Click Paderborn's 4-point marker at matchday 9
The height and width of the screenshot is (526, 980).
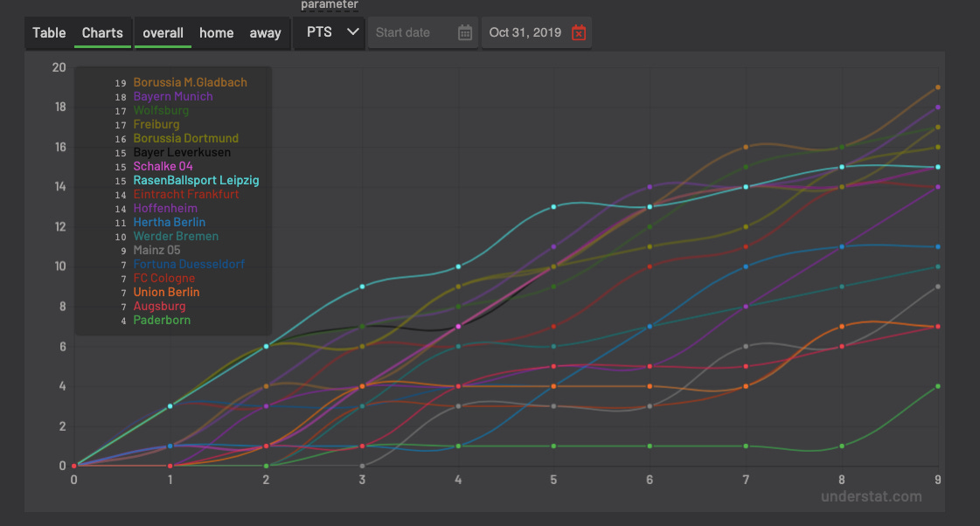tap(937, 386)
